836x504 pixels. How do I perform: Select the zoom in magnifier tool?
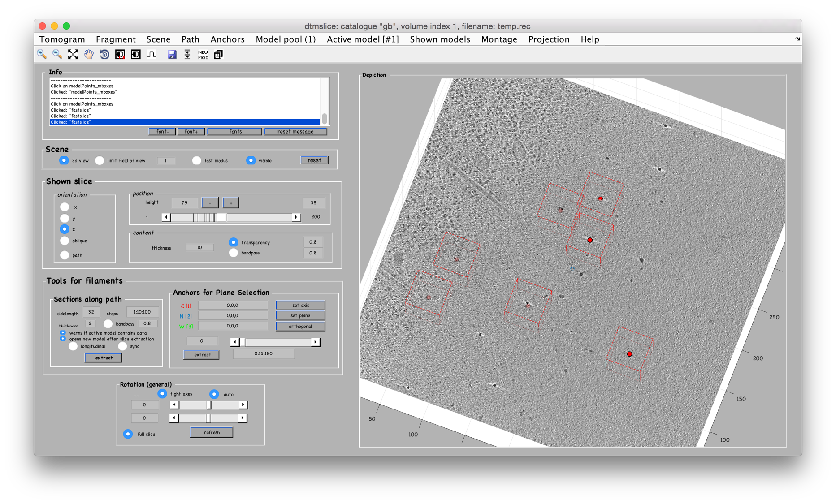pos(42,55)
